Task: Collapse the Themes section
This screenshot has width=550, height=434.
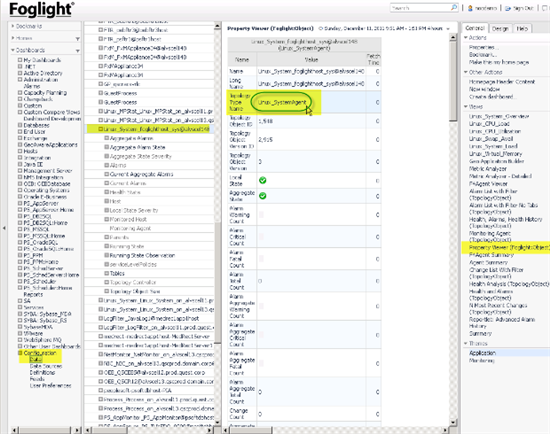Action: [466, 343]
